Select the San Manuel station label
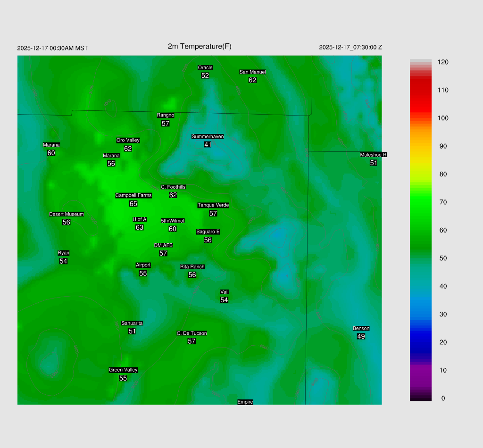 (252, 72)
